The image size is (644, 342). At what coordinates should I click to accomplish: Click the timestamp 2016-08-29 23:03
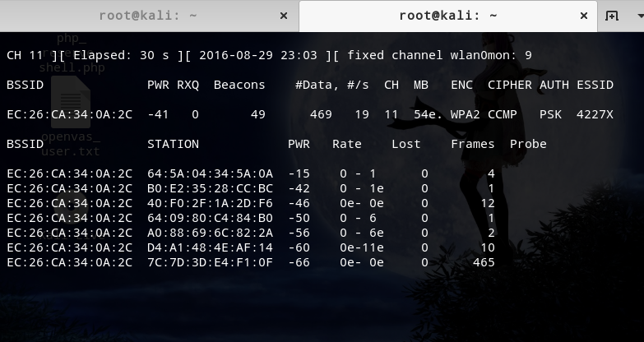point(258,55)
